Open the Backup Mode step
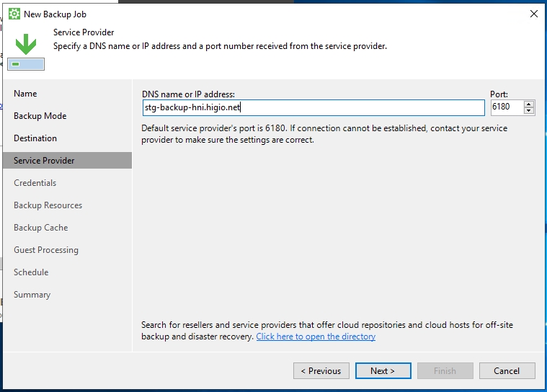The height and width of the screenshot is (392, 547). [x=40, y=116]
